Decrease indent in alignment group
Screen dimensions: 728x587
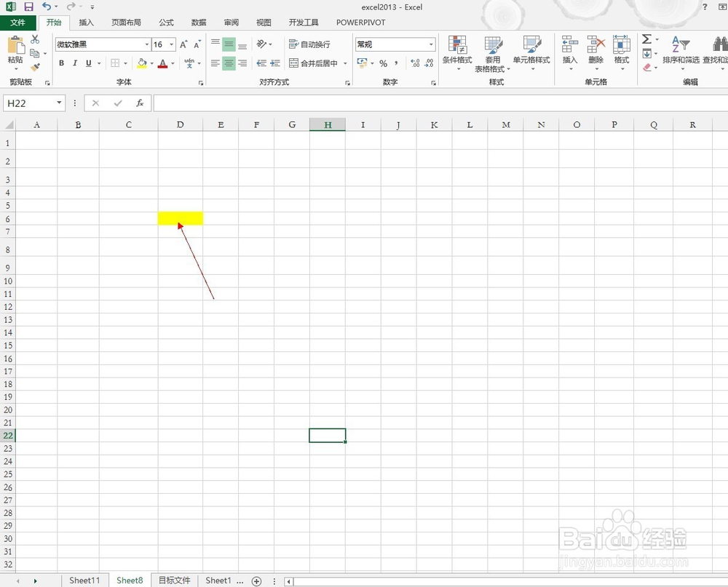pyautogui.click(x=261, y=63)
